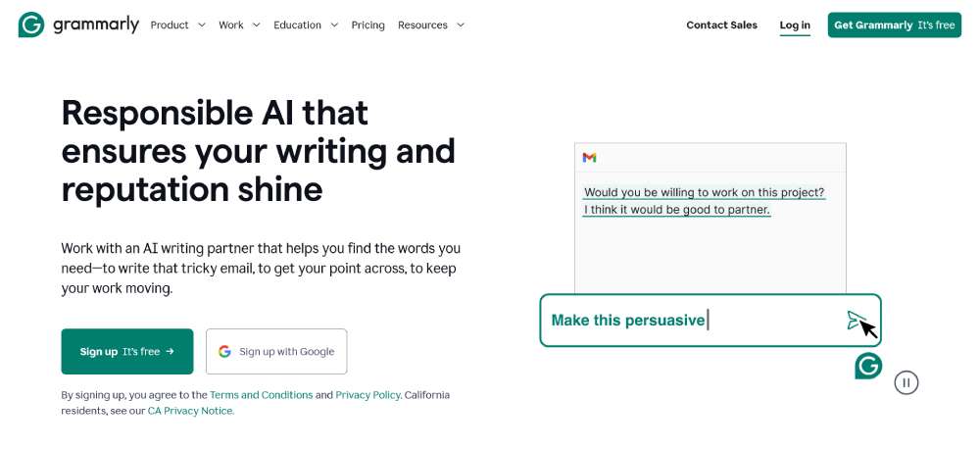Click the Gmail icon in demo window
This screenshot has width=980, height=449.
[x=589, y=157]
